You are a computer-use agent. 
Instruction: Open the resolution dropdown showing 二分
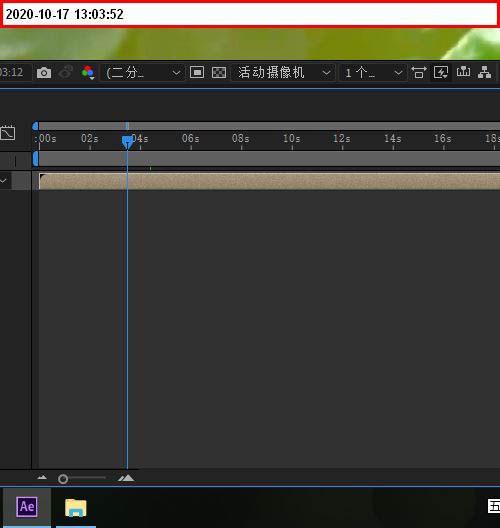143,73
